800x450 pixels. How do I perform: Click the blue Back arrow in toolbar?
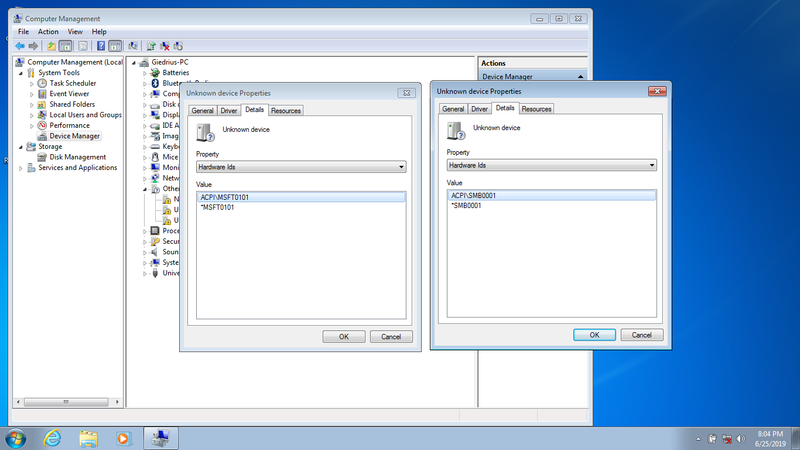click(20, 46)
